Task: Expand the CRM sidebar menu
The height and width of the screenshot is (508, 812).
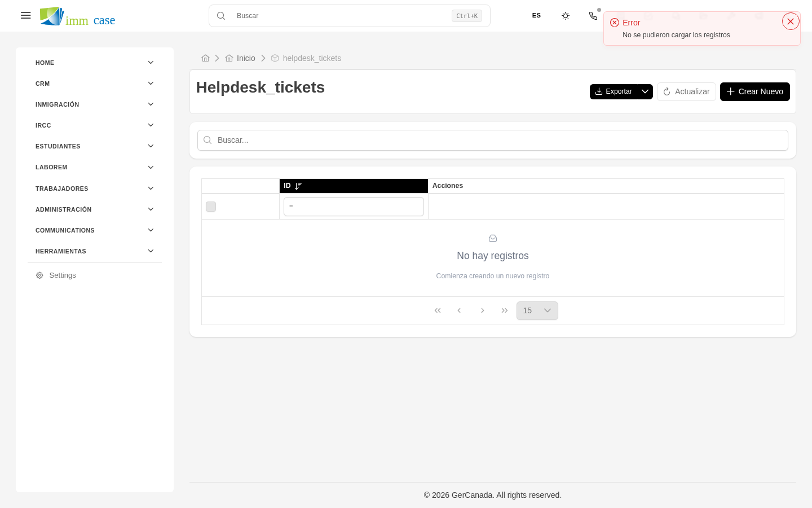Action: tap(95, 84)
